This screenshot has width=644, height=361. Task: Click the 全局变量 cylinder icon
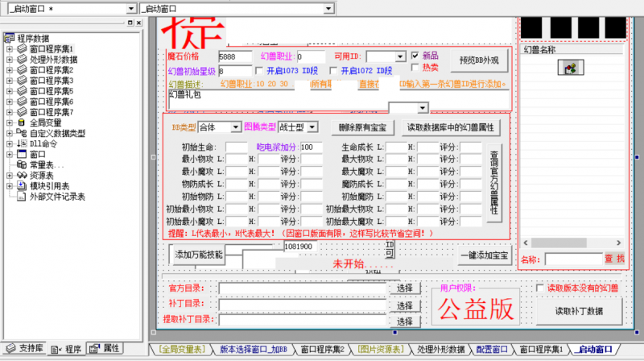(x=22, y=122)
